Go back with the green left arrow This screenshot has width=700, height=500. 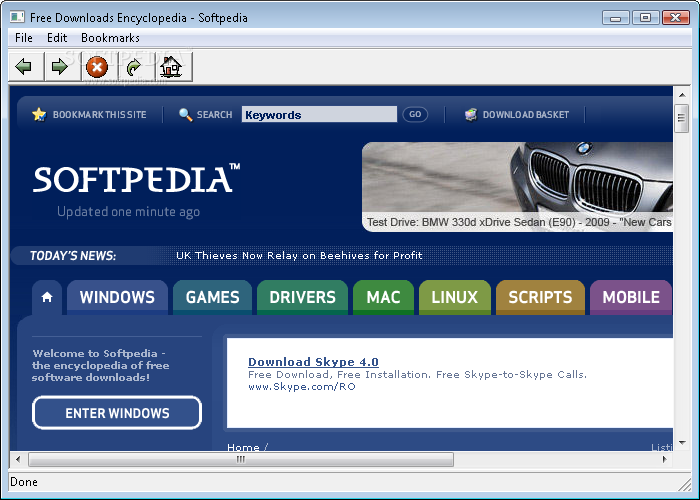point(26,67)
